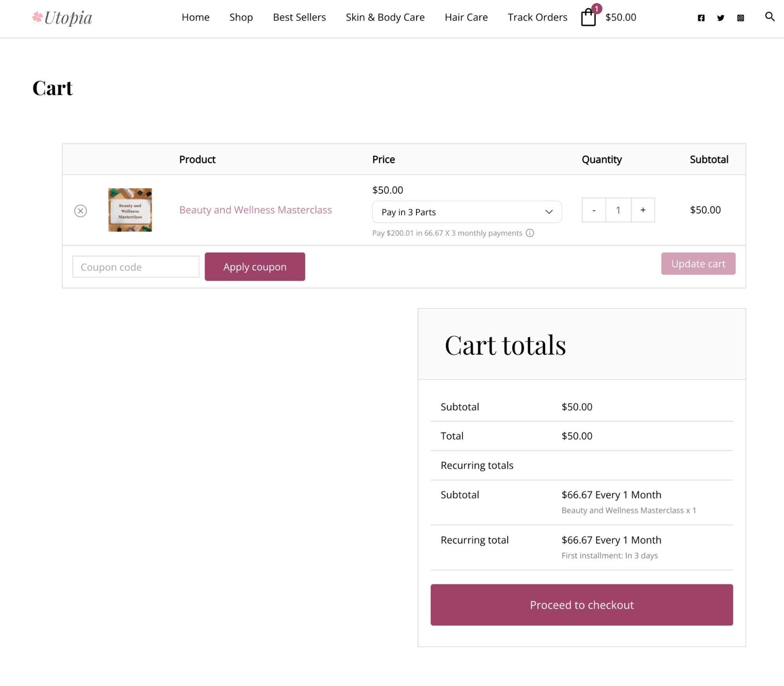Go to Best Sellers navigation link
Image resolution: width=784 pixels, height=686 pixels.
point(299,17)
